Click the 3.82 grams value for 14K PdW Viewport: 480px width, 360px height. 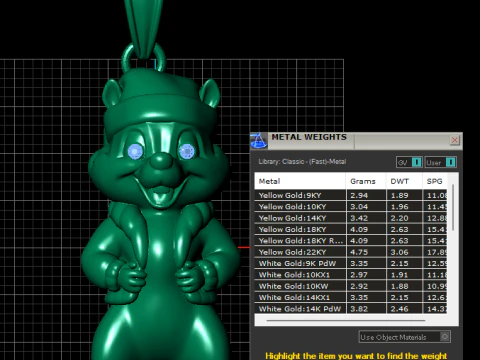[359, 309]
